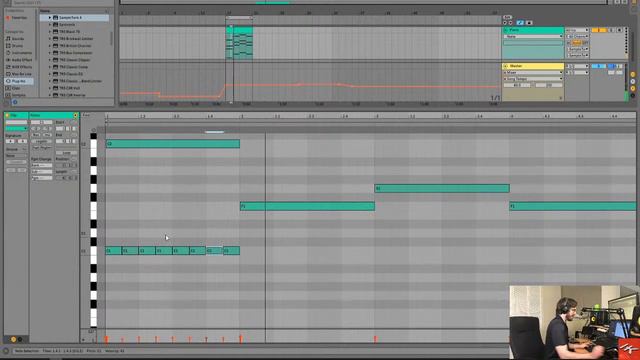Click the Bank program change field
The image size is (640, 360).
pyautogui.click(x=42, y=165)
